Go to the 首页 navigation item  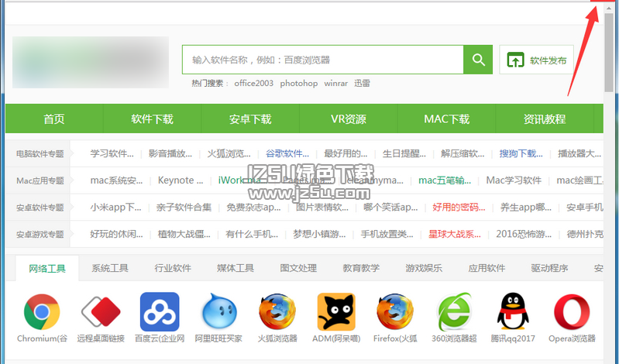click(54, 118)
